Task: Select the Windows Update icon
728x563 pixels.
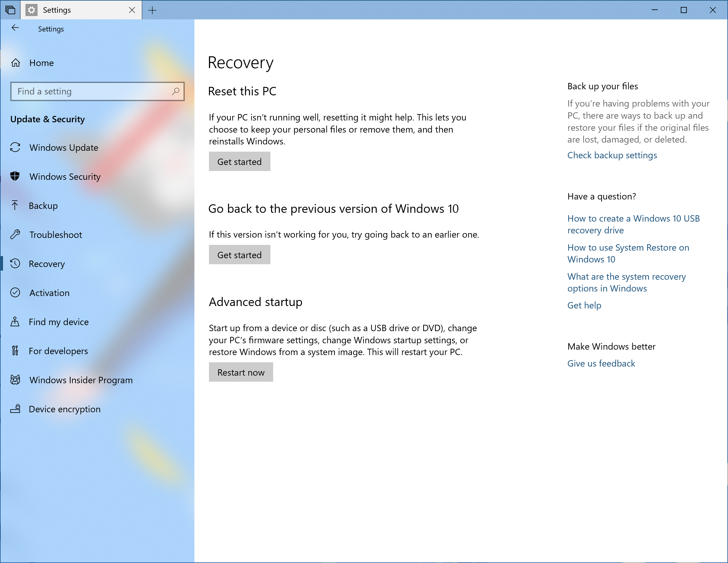Action: point(16,147)
